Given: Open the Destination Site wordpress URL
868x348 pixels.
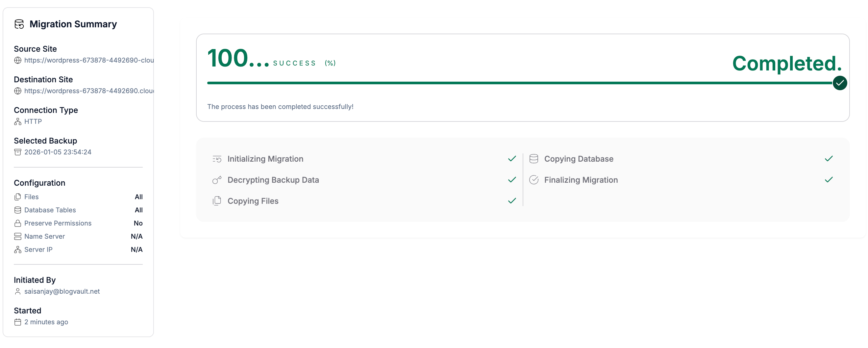Looking at the screenshot, I should coord(89,91).
